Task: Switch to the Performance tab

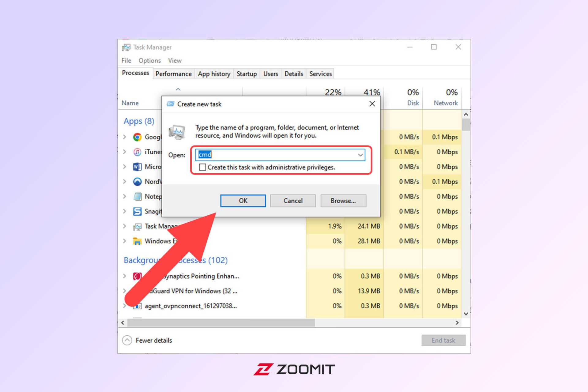Action: click(x=173, y=73)
